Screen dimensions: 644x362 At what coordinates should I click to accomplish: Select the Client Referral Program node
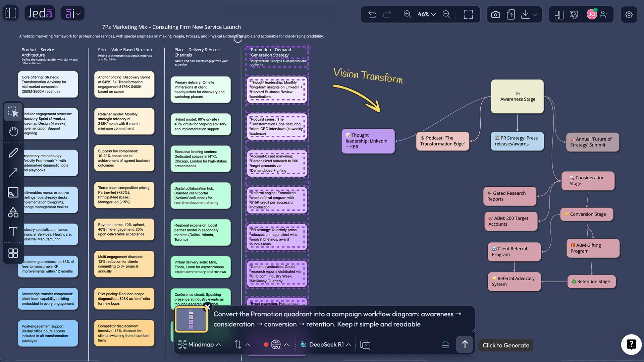(x=514, y=252)
